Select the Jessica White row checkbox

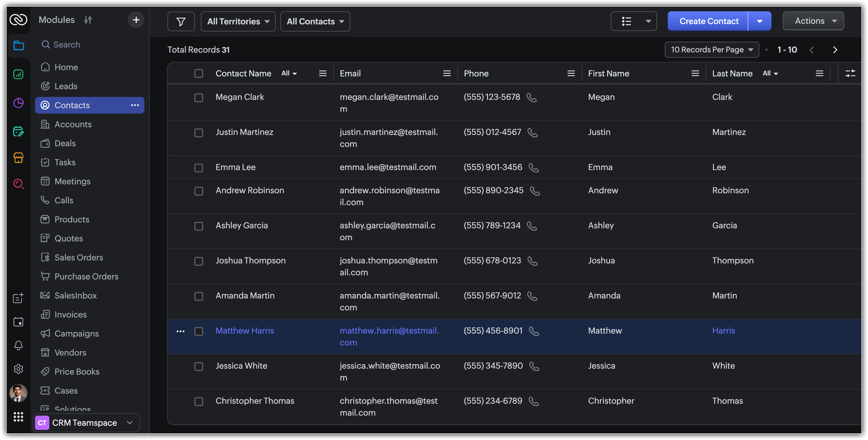[x=199, y=366]
